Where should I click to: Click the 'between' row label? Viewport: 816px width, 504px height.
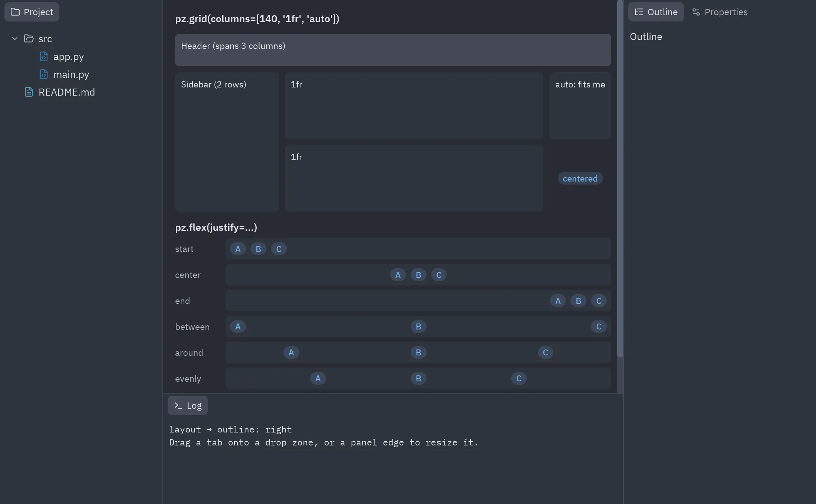click(x=192, y=326)
